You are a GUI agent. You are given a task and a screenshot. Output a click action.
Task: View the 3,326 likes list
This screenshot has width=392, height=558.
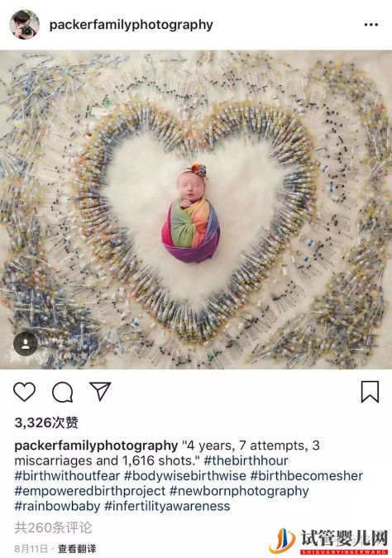coord(46,422)
